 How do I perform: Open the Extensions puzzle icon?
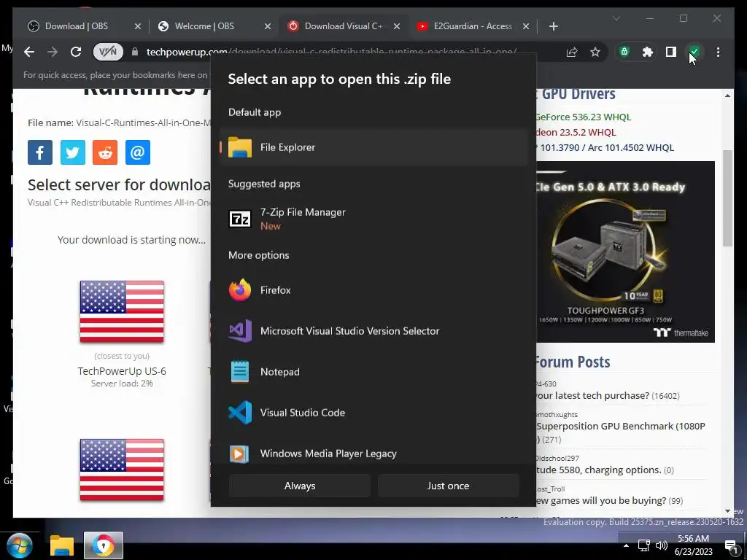[648, 52]
